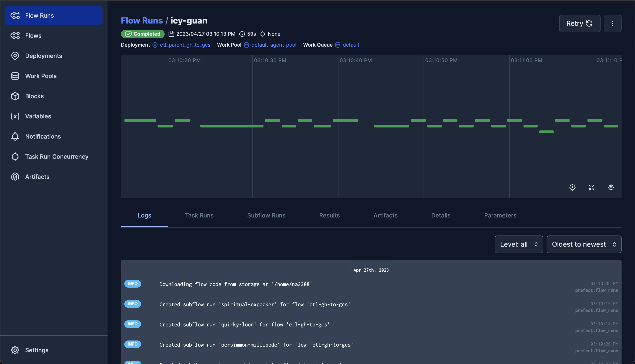Recenter the timeline with target icon

tap(572, 187)
